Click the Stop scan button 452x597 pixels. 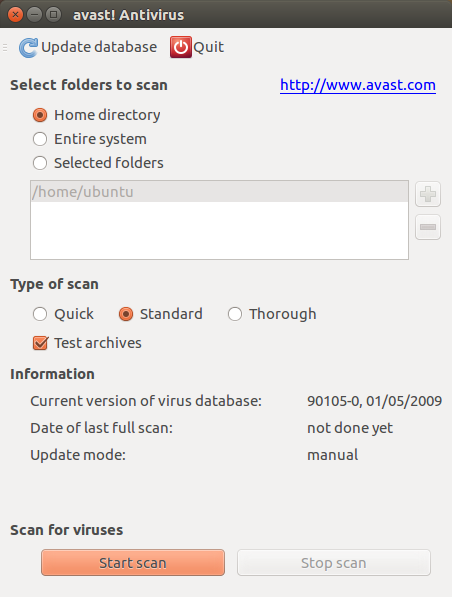coord(334,562)
